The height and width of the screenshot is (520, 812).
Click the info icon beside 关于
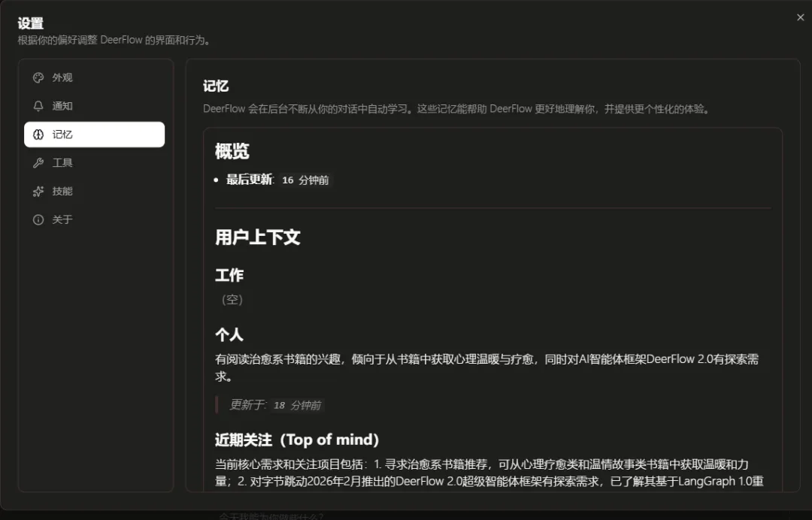(x=38, y=220)
